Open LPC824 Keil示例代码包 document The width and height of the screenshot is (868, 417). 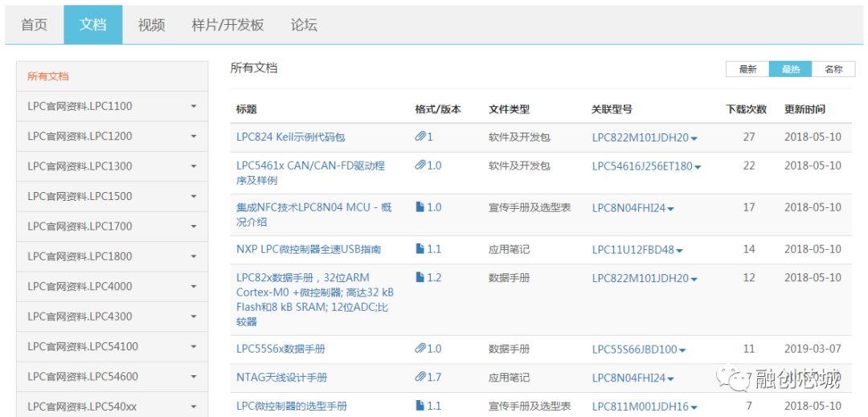(291, 137)
